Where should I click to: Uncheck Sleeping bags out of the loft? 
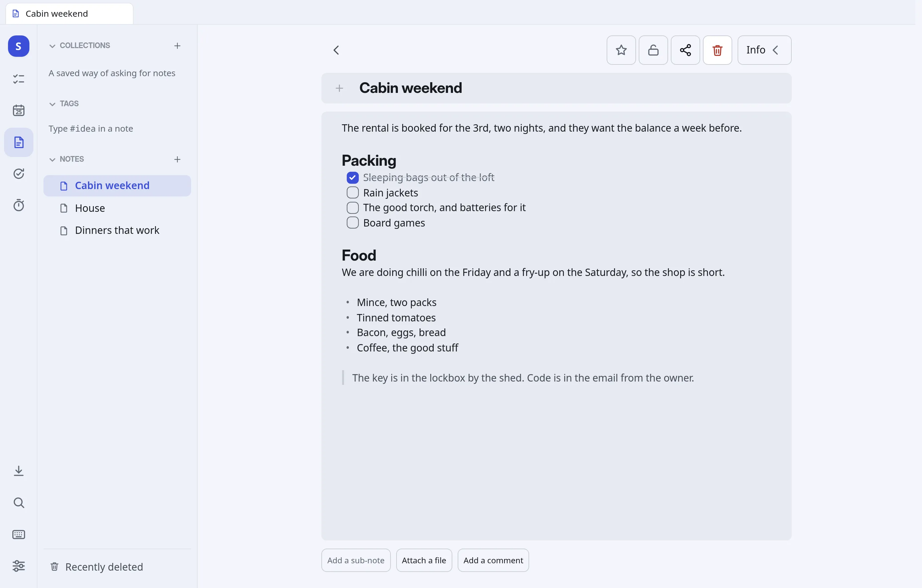tap(353, 178)
